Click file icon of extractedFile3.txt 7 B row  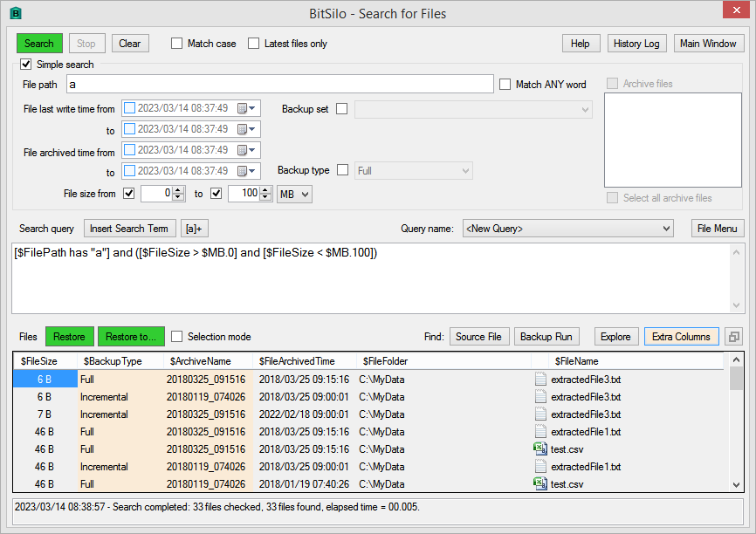(x=540, y=414)
